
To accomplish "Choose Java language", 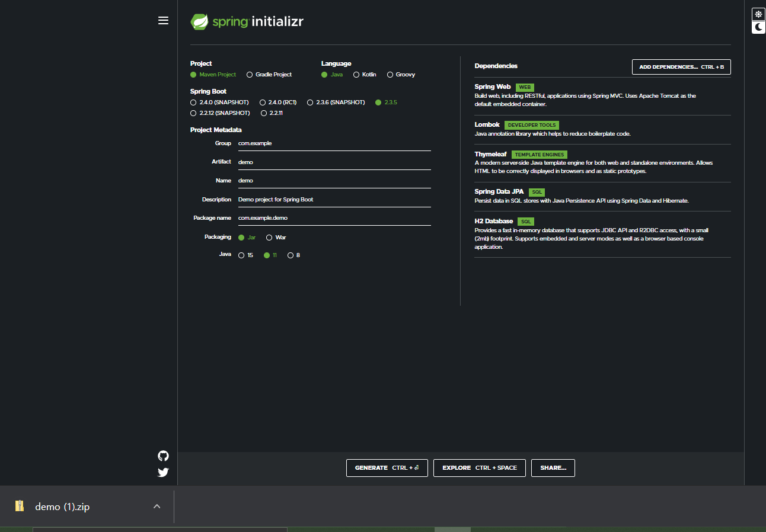I will coord(332,75).
